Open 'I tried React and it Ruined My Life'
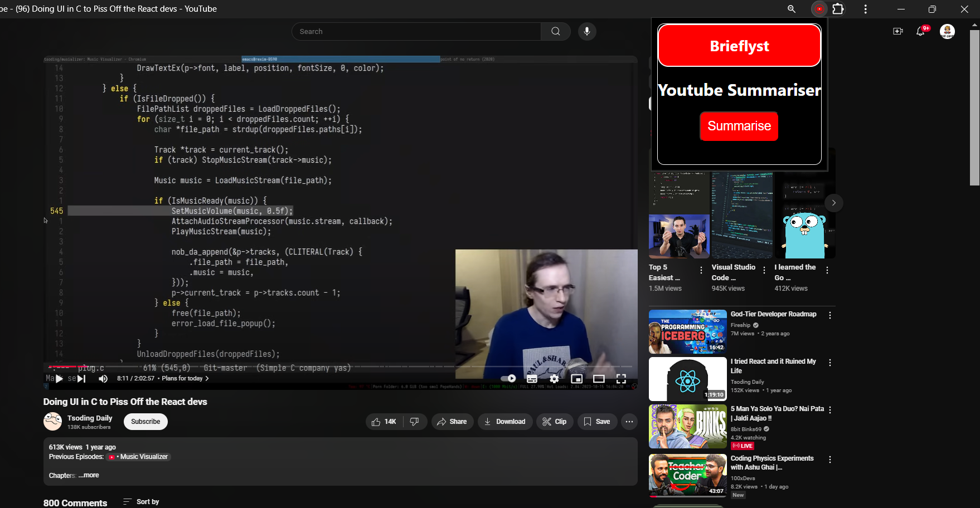The height and width of the screenshot is (508, 980). click(773, 366)
